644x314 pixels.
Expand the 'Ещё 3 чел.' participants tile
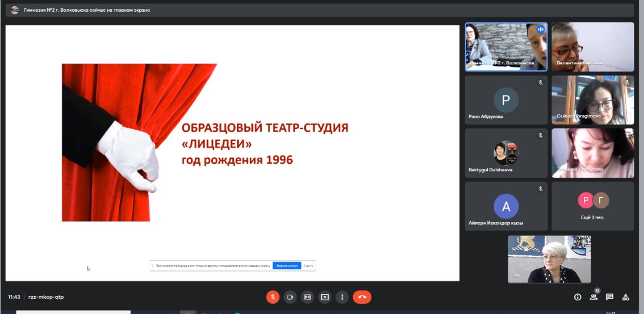(x=593, y=206)
